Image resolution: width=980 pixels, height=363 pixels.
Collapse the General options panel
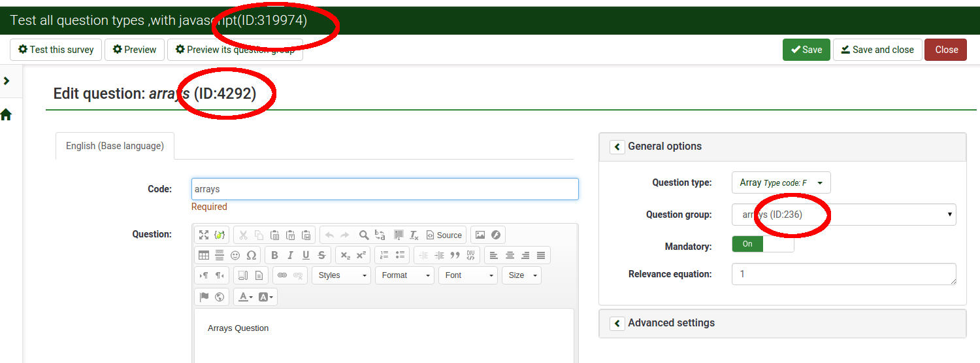pyautogui.click(x=617, y=147)
